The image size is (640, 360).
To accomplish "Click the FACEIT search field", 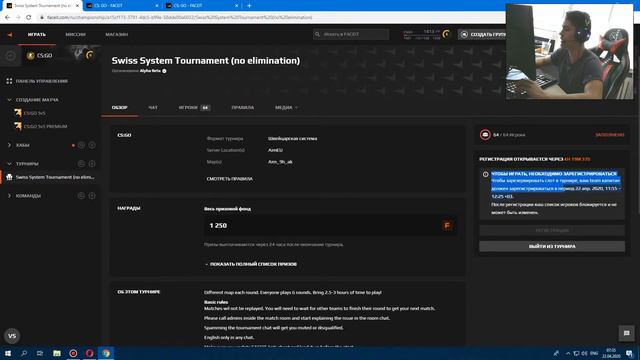I will pos(351,34).
